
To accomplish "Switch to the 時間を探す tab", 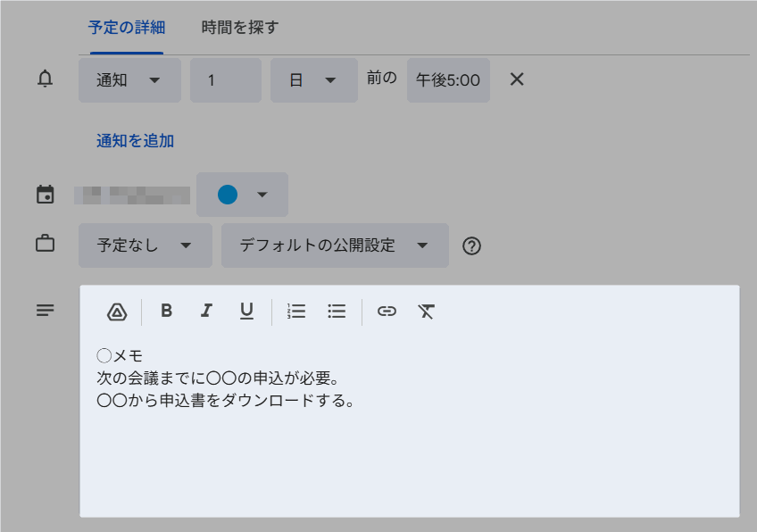I will 239,28.
